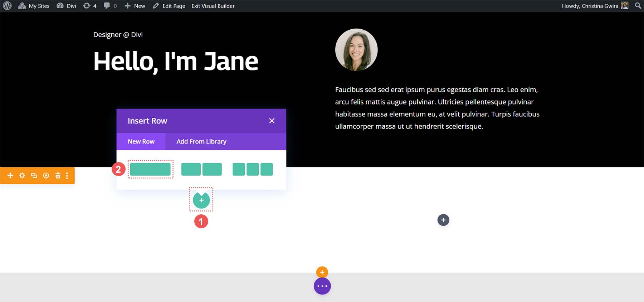Image resolution: width=644 pixels, height=302 pixels.
Task: Open the purple Divi builder menu button
Action: click(322, 286)
